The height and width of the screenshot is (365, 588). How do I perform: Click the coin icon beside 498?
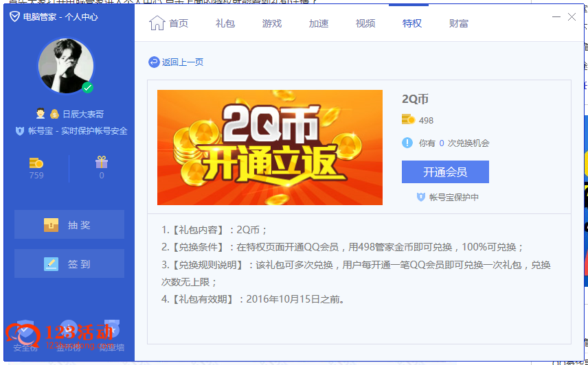[409, 120]
